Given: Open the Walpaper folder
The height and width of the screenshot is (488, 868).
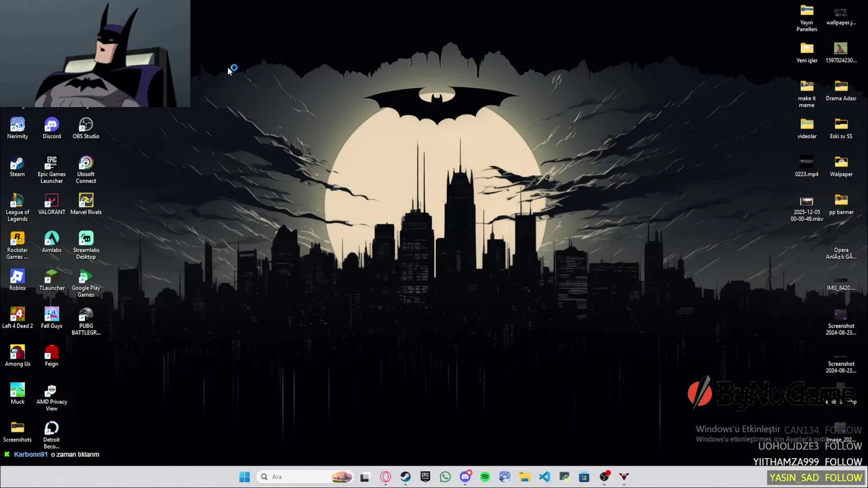Looking at the screenshot, I should (841, 166).
